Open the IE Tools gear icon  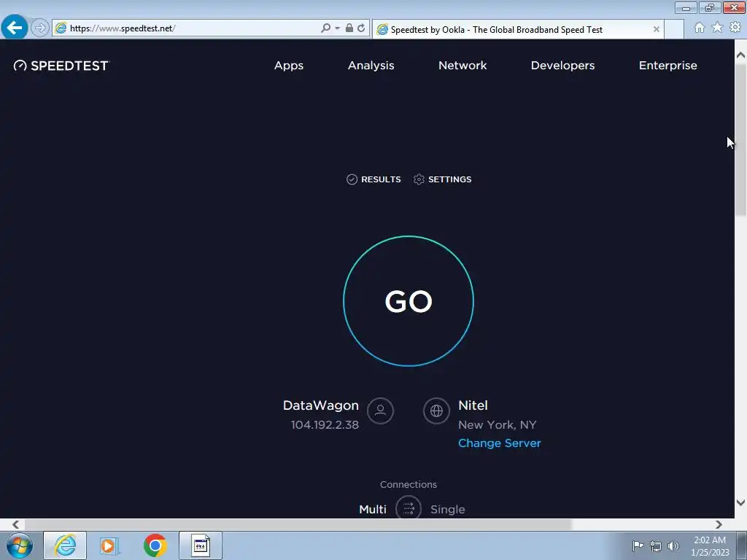735,28
